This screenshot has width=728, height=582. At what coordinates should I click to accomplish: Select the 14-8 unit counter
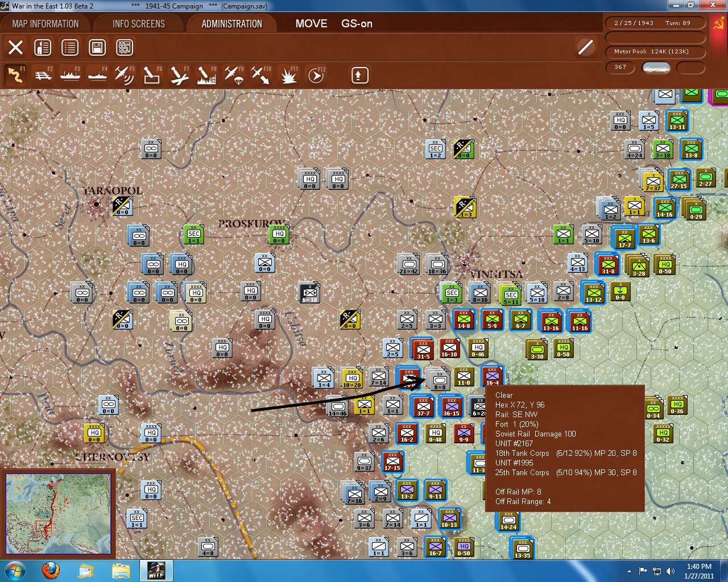coord(464,319)
